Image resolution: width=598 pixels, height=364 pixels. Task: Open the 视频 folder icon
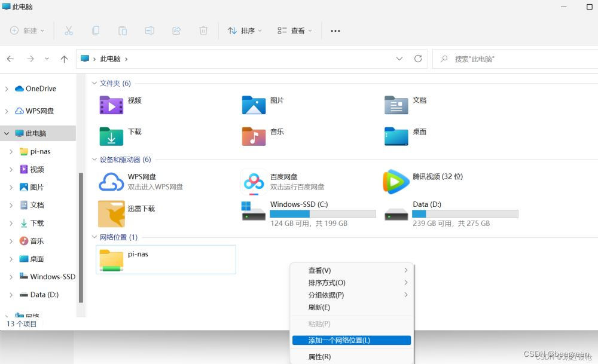click(111, 105)
